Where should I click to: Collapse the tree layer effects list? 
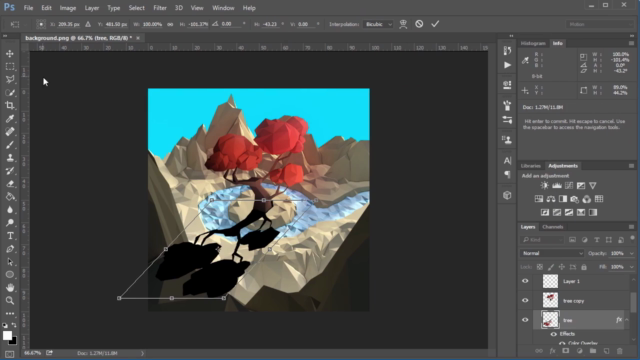click(627, 320)
